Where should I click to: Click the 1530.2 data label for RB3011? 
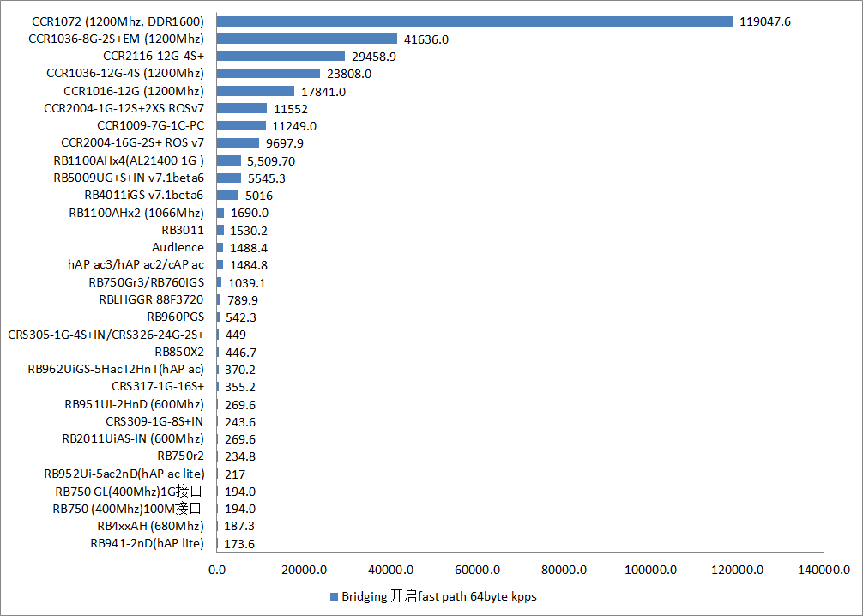pyautogui.click(x=249, y=230)
